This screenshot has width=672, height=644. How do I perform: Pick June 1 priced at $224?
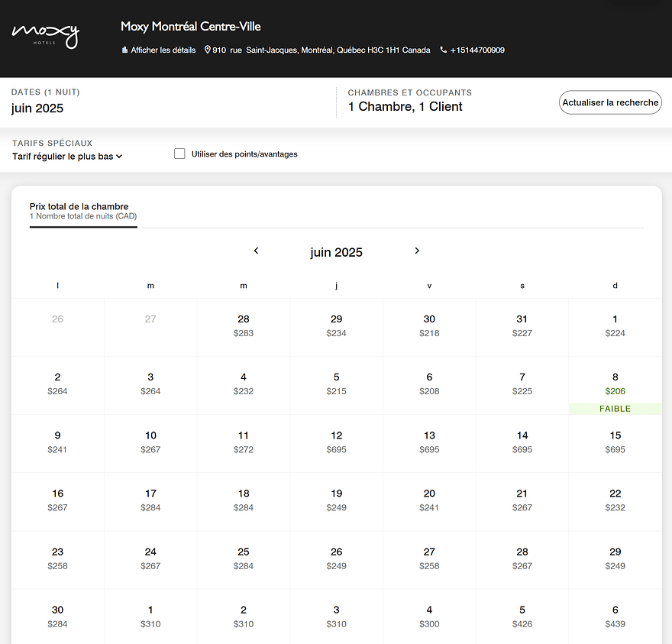tap(615, 328)
